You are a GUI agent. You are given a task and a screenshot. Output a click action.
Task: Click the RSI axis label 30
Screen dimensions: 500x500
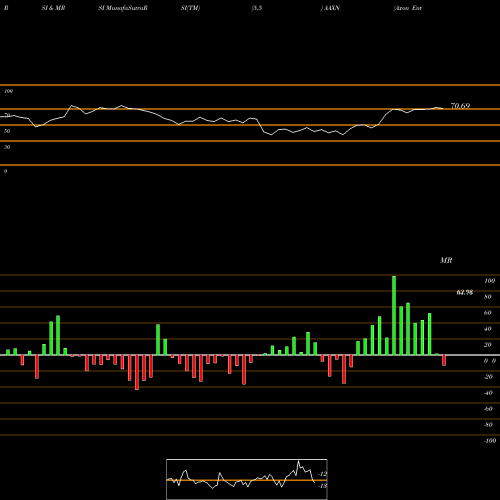[7, 147]
